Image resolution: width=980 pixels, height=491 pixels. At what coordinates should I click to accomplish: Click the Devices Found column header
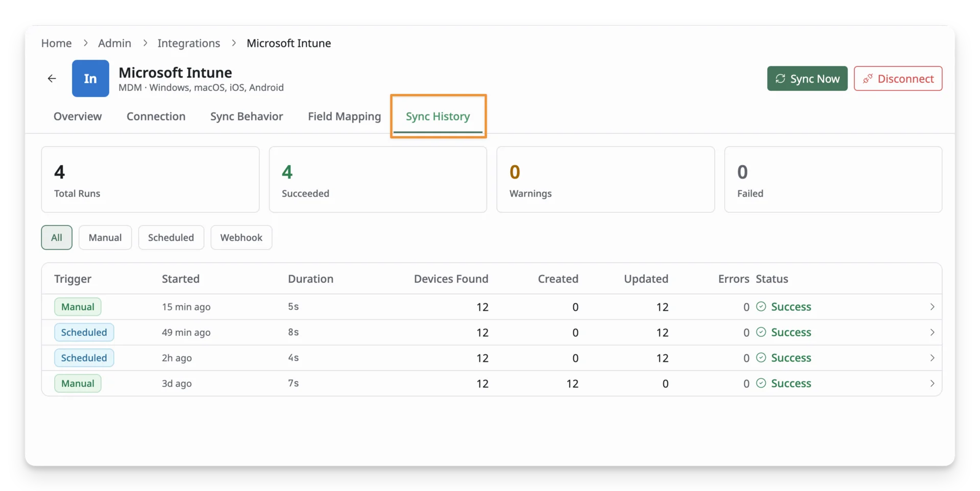point(451,279)
